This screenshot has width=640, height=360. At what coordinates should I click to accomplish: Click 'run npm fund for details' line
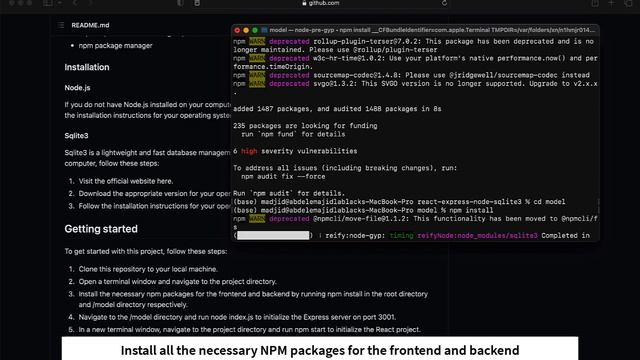pyautogui.click(x=293, y=134)
